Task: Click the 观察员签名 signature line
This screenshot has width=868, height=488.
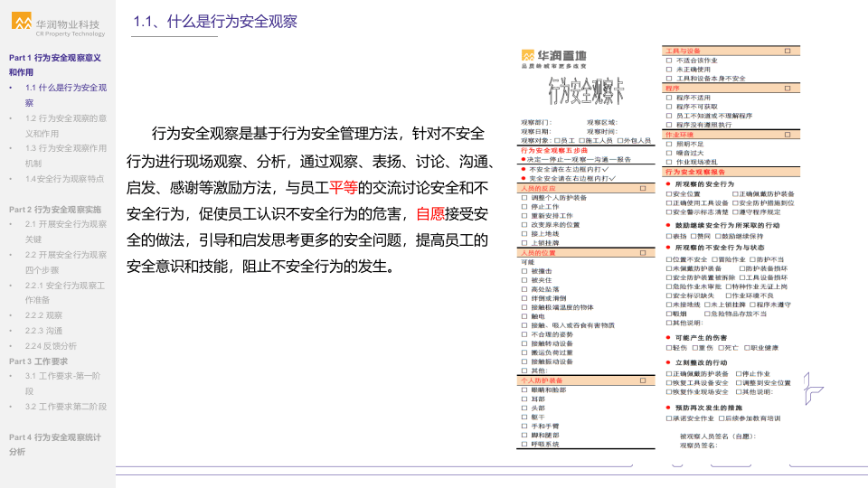Action: (x=699, y=446)
